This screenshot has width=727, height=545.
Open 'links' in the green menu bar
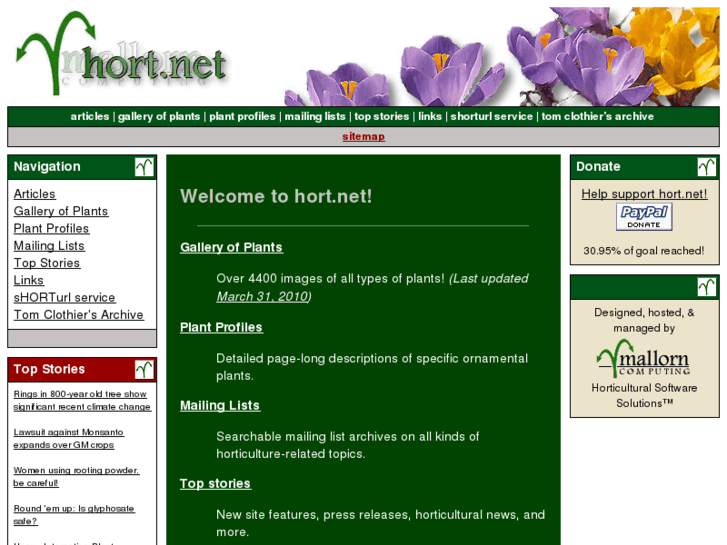pyautogui.click(x=430, y=116)
